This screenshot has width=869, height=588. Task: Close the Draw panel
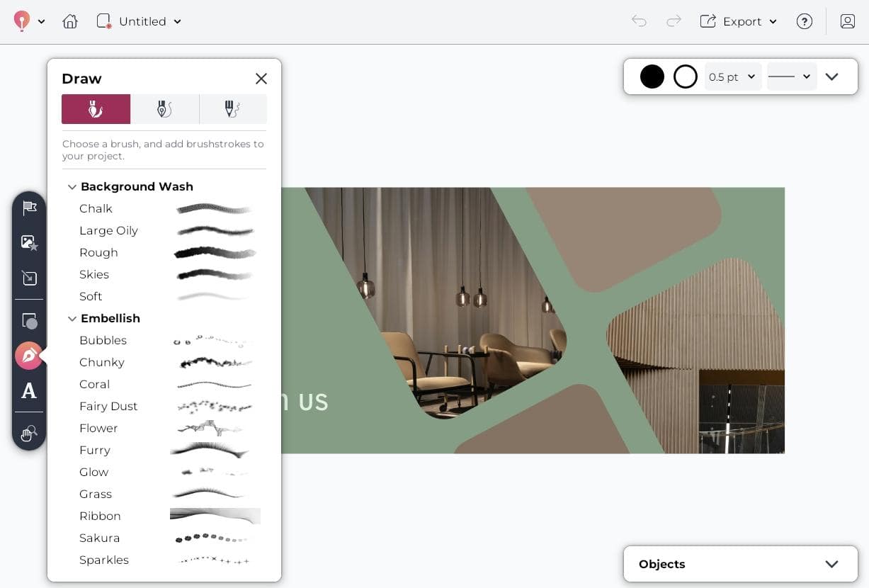tap(261, 79)
